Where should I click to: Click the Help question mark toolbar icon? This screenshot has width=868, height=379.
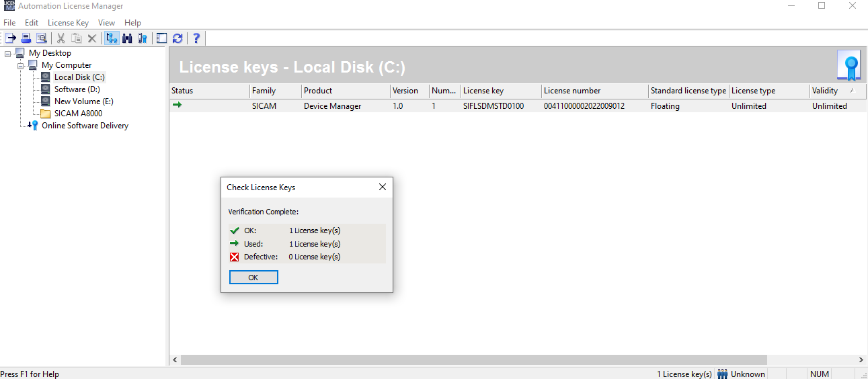pyautogui.click(x=197, y=38)
